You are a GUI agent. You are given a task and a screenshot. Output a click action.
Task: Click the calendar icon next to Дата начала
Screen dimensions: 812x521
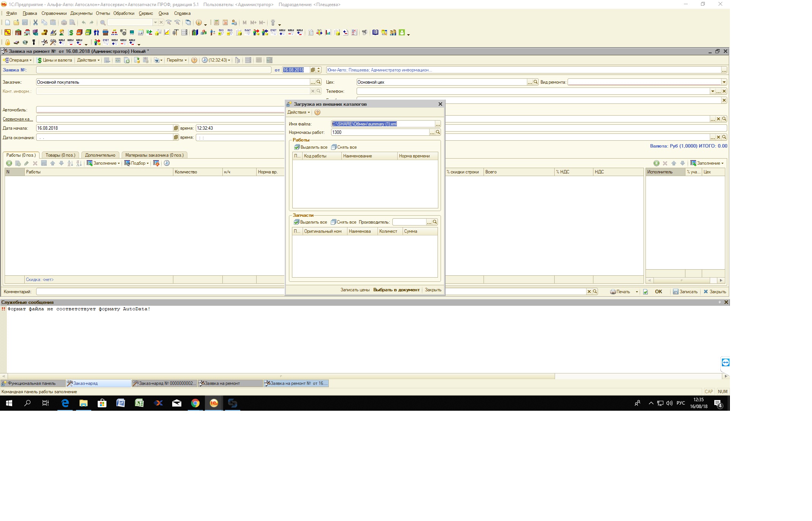click(x=176, y=128)
